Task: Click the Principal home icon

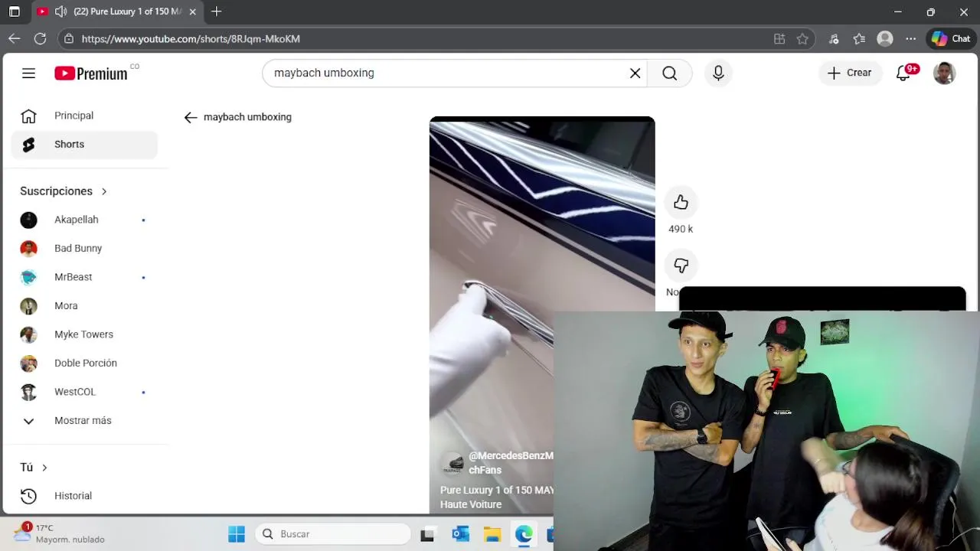Action: tap(28, 116)
